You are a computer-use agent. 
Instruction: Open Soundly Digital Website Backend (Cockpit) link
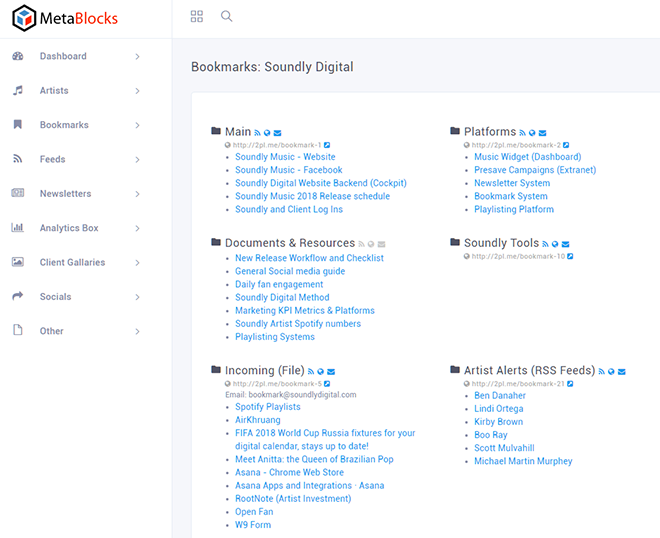coord(321,183)
